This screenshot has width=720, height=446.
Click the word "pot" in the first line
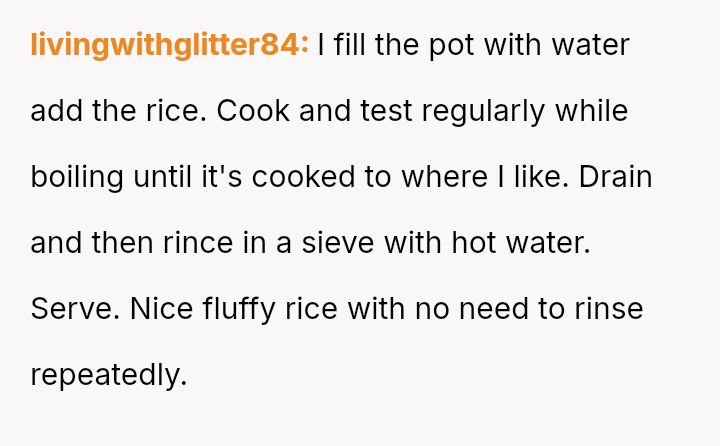450,45
